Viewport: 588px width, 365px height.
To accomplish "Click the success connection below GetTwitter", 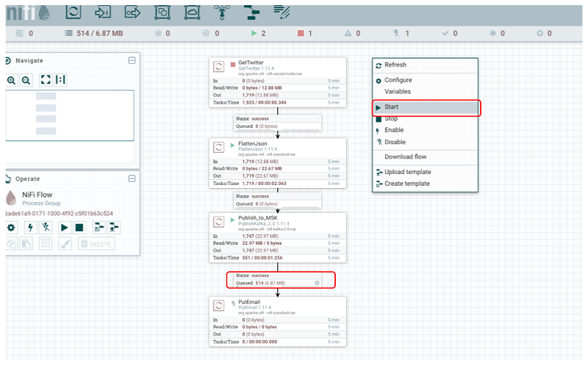I will (x=278, y=122).
